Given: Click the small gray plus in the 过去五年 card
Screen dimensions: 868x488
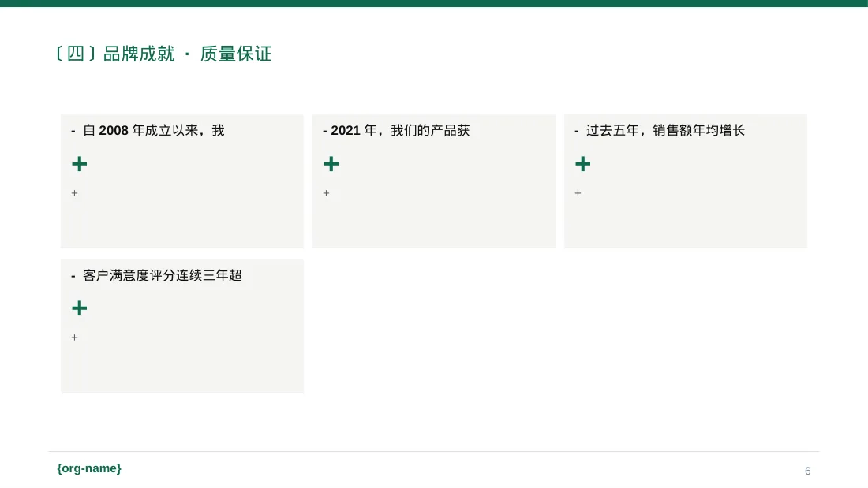Looking at the screenshot, I should tap(578, 193).
